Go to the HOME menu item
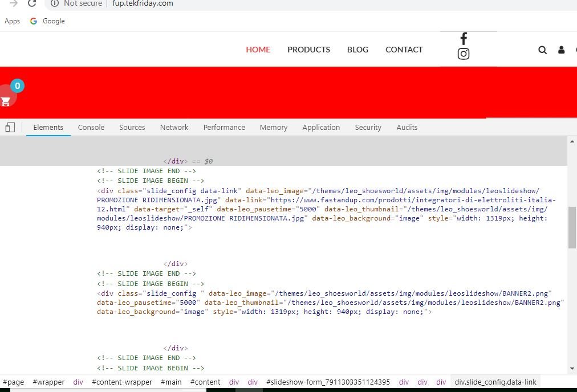Image resolution: width=577 pixels, height=392 pixels. pyautogui.click(x=258, y=50)
